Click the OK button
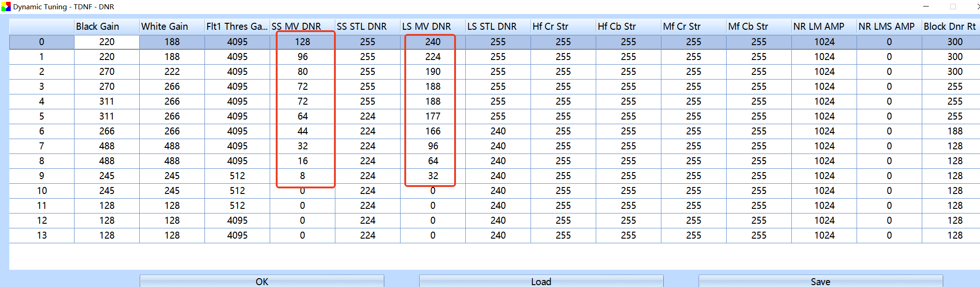 [262, 281]
